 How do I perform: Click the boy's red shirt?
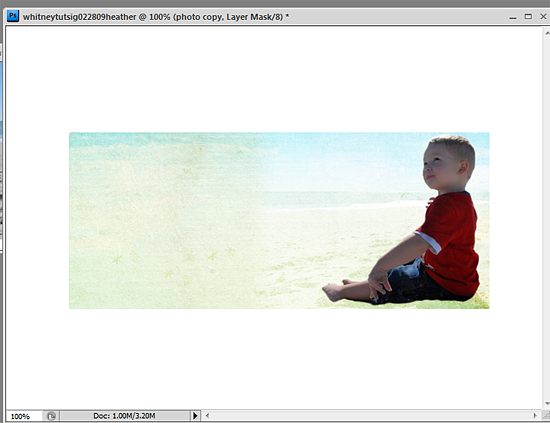pyautogui.click(x=452, y=242)
